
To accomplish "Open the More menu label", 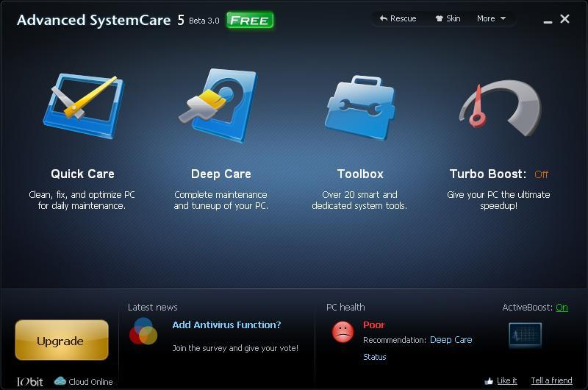I will coord(486,18).
